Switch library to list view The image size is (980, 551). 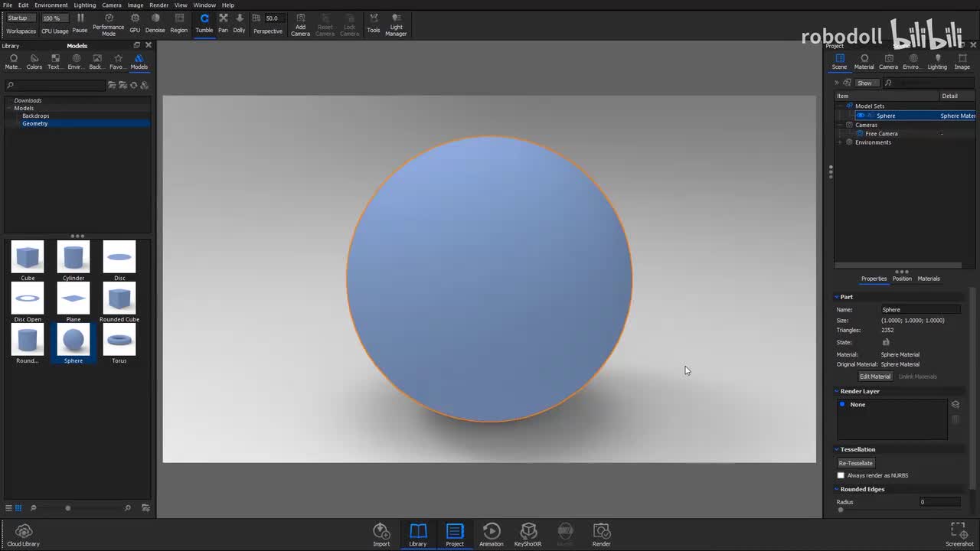coord(8,508)
